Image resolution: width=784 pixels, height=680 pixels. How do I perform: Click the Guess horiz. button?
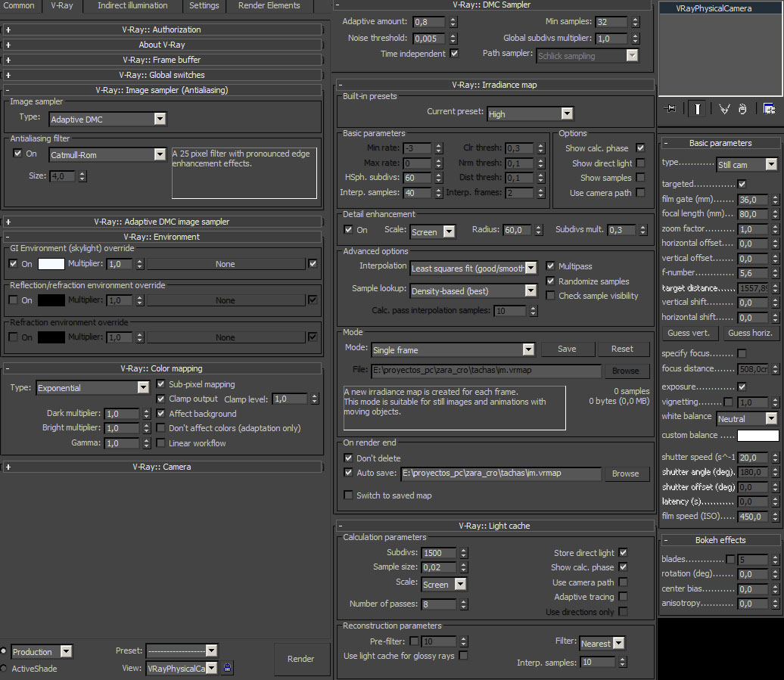click(750, 333)
